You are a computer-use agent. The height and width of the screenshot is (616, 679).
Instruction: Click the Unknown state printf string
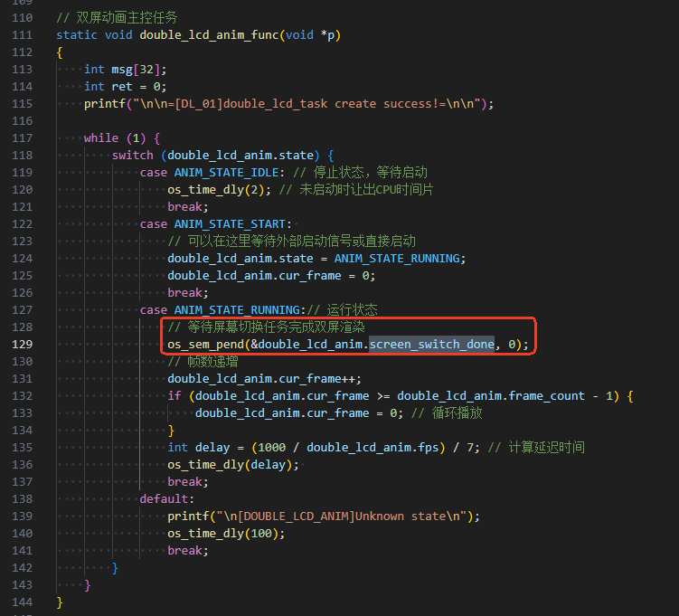point(342,516)
